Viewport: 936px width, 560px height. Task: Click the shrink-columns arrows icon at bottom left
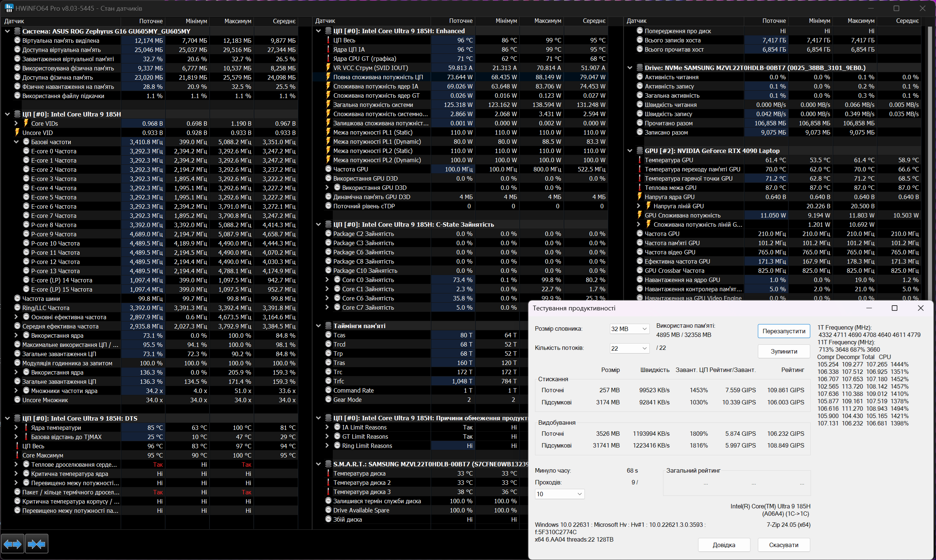click(37, 544)
